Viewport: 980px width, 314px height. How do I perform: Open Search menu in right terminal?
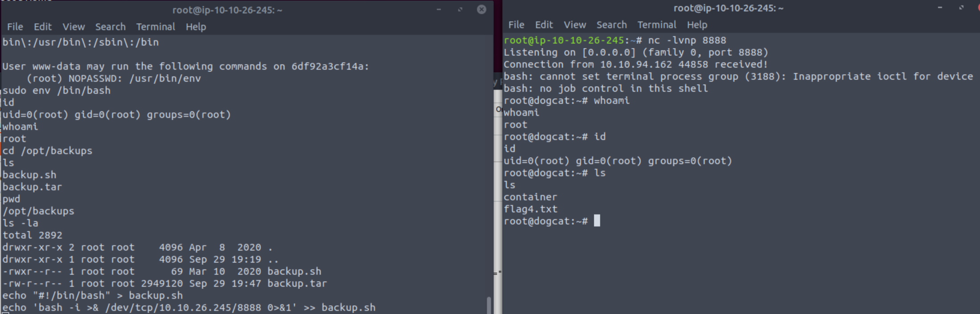[x=612, y=25]
